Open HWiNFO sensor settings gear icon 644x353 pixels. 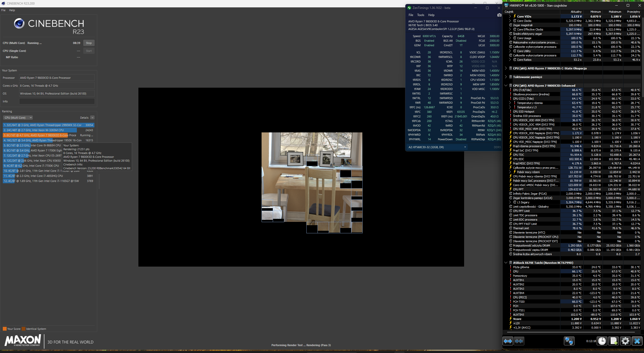625,341
